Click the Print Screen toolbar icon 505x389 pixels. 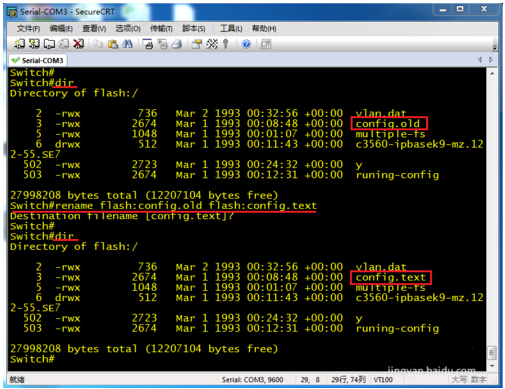click(147, 44)
